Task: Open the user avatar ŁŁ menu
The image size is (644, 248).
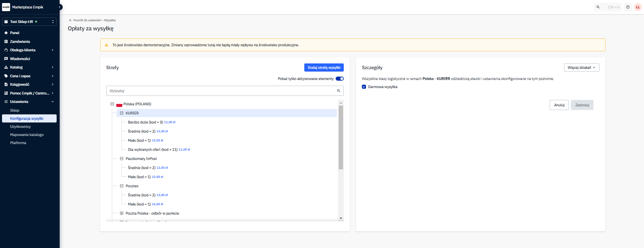Action: point(638,7)
